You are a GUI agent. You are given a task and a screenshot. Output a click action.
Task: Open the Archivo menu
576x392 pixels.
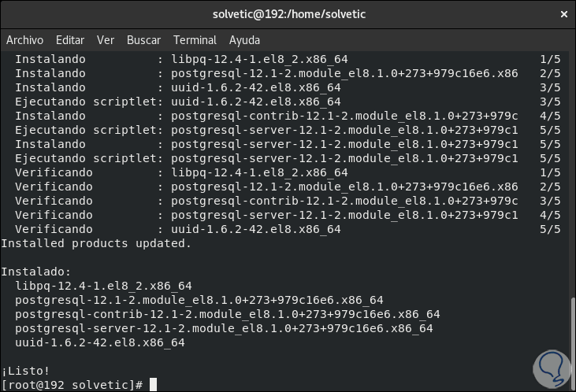point(24,40)
